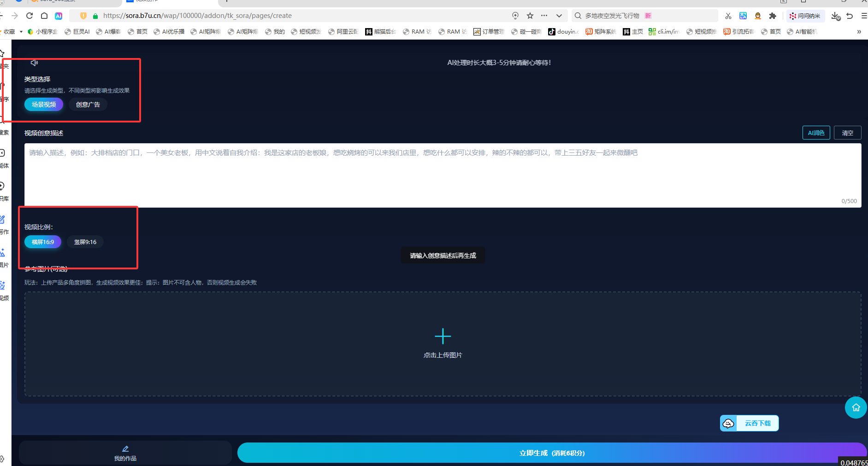This screenshot has height=466, width=868.
Task: Click the AI润色 button
Action: click(x=816, y=133)
